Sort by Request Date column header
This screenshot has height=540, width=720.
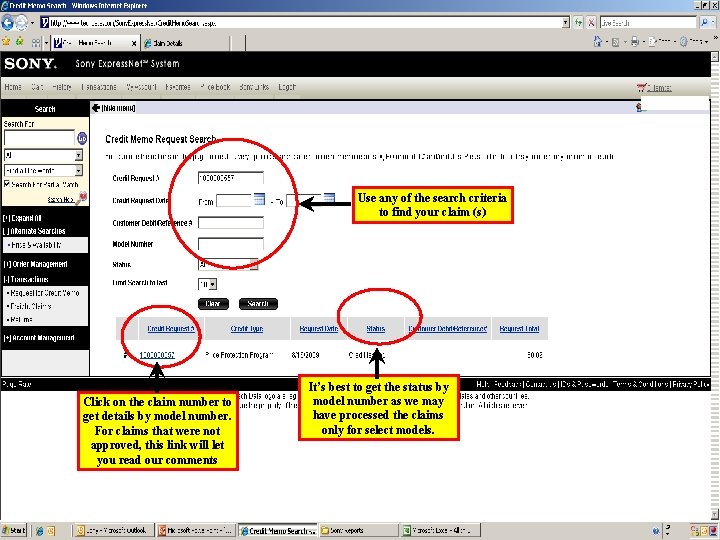(x=319, y=328)
